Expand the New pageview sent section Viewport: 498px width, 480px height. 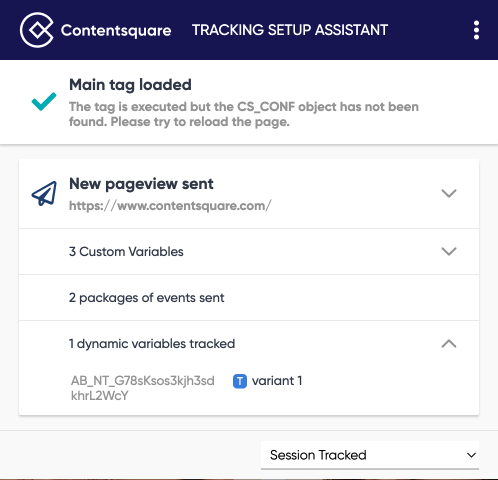(x=449, y=193)
